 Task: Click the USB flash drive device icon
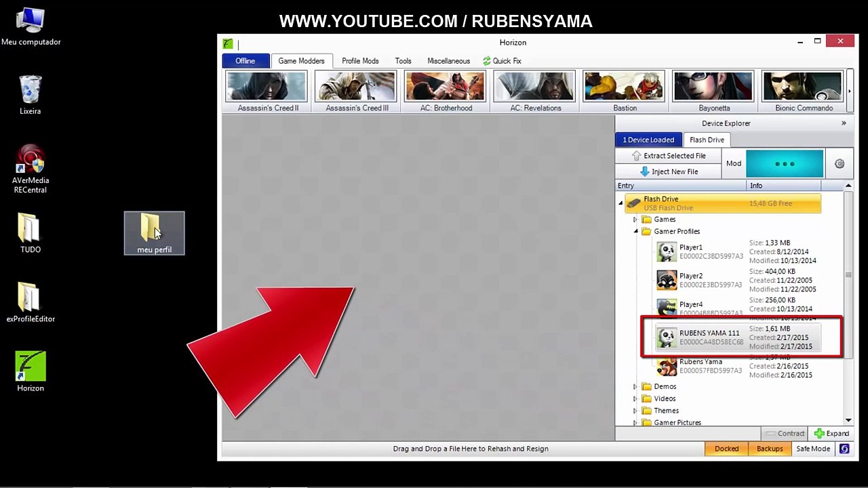(633, 203)
